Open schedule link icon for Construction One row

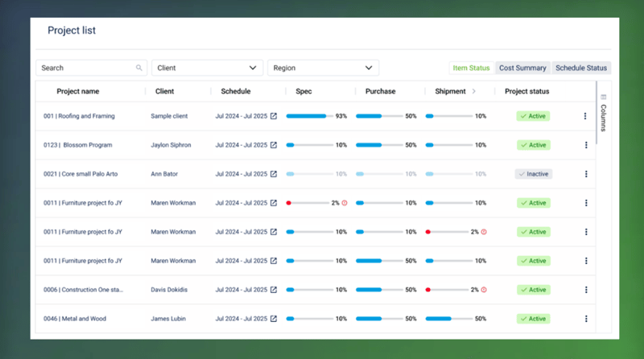click(x=274, y=290)
